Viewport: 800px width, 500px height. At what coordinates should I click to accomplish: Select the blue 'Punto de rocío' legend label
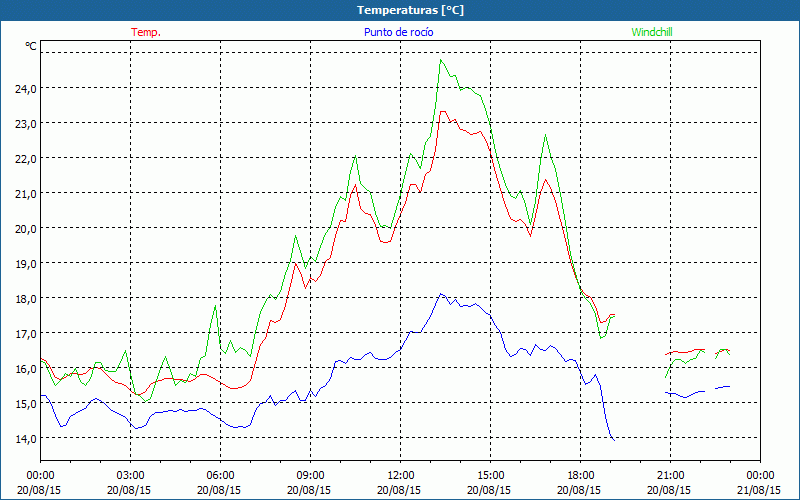point(398,32)
